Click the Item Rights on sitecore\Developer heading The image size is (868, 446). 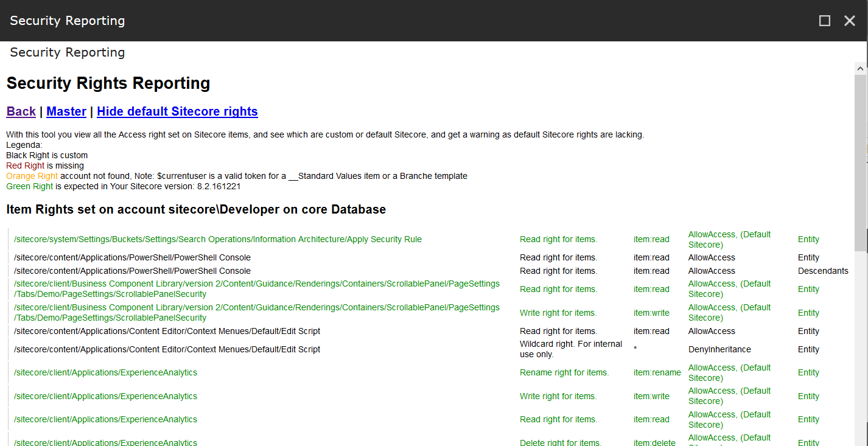click(196, 209)
